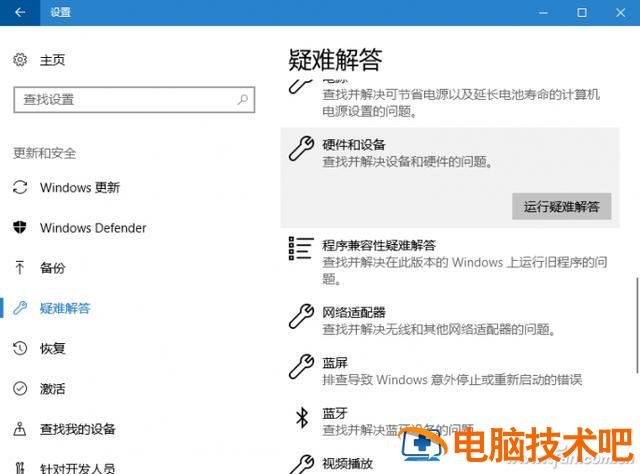The height and width of the screenshot is (474, 640).
Task: Click the 疑难解答 wrench icon in the sidebar
Action: [20, 308]
